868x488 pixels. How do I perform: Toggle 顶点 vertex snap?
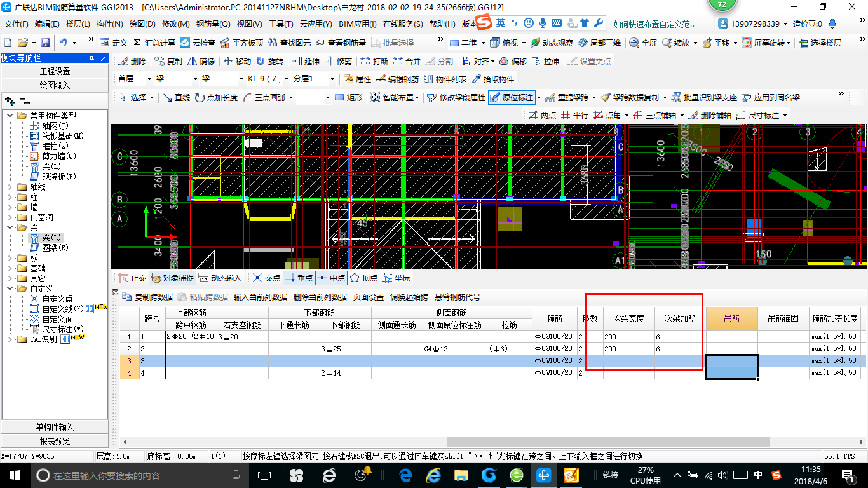coord(363,278)
